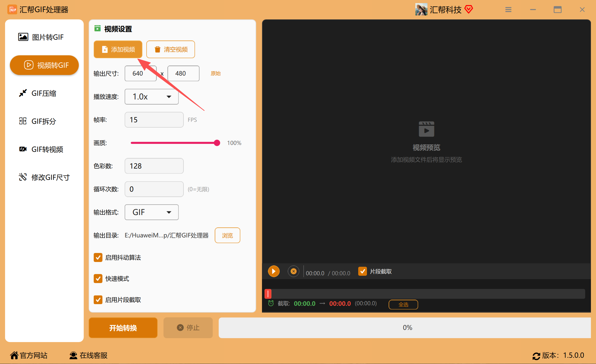
Task: Toggle the 片段截取 checkbox under preview
Action: pyautogui.click(x=362, y=271)
